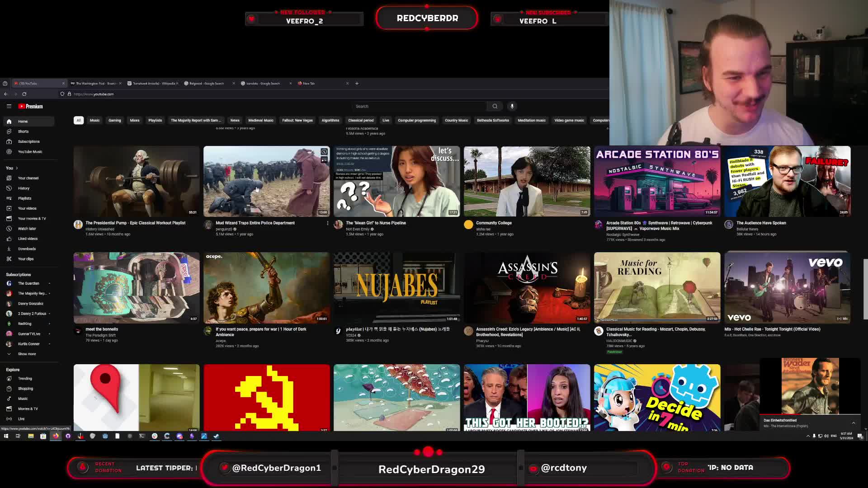The height and width of the screenshot is (488, 868).
Task: Select the Fallout: New Vegas chip
Action: [x=297, y=120]
